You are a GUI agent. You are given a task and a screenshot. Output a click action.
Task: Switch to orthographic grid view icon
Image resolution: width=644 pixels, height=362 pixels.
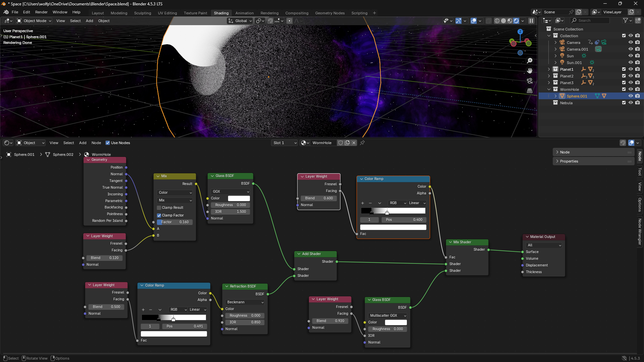coord(530,91)
